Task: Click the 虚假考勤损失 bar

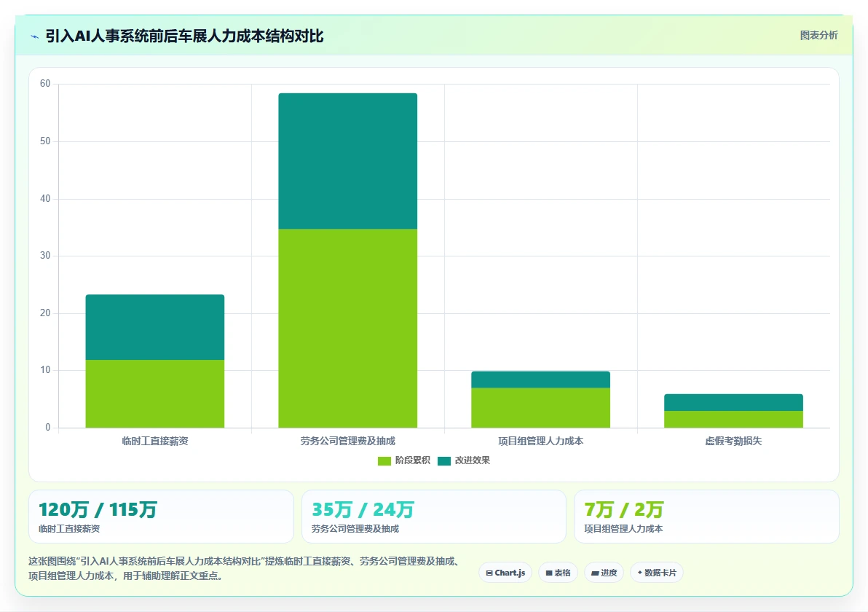Action: (x=733, y=411)
